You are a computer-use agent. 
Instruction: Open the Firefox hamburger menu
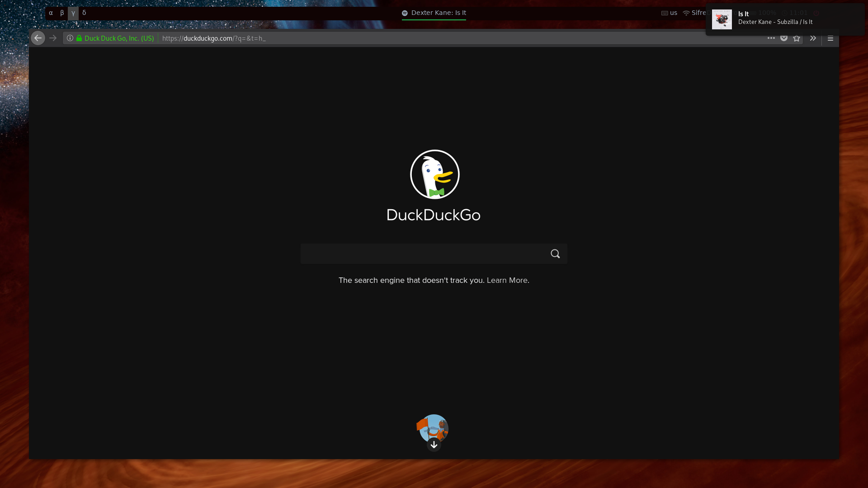[x=830, y=38]
